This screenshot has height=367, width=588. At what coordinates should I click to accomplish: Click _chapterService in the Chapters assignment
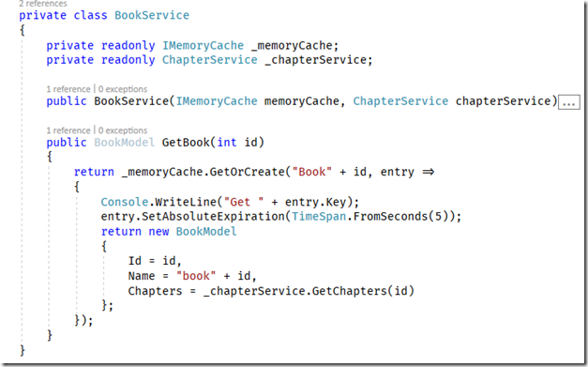coord(254,291)
